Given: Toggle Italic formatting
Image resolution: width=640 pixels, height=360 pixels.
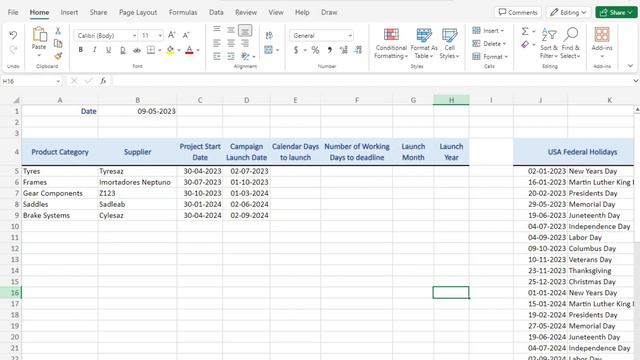Looking at the screenshot, I should pyautogui.click(x=95, y=50).
